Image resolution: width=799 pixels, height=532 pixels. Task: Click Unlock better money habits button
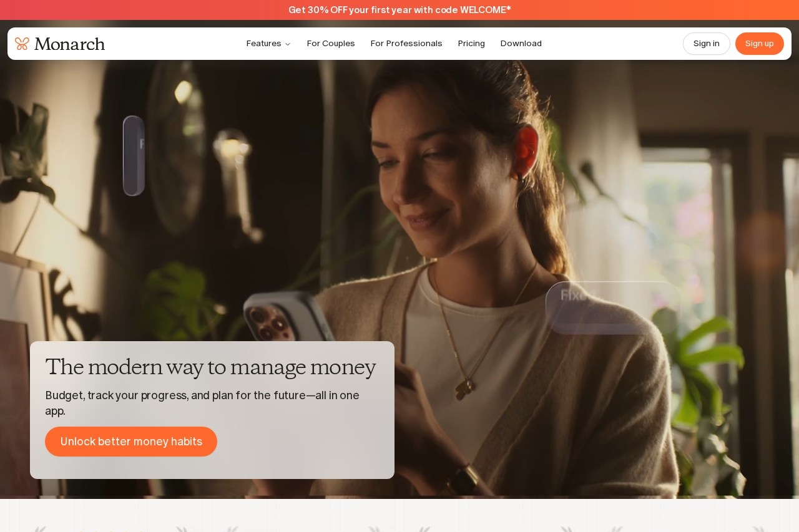tap(131, 442)
